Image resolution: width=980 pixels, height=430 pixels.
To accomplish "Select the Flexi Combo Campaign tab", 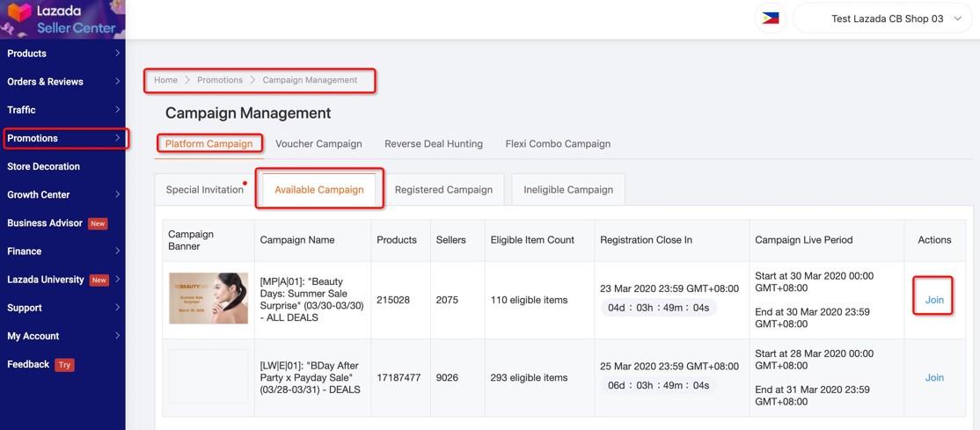I will coord(558,143).
